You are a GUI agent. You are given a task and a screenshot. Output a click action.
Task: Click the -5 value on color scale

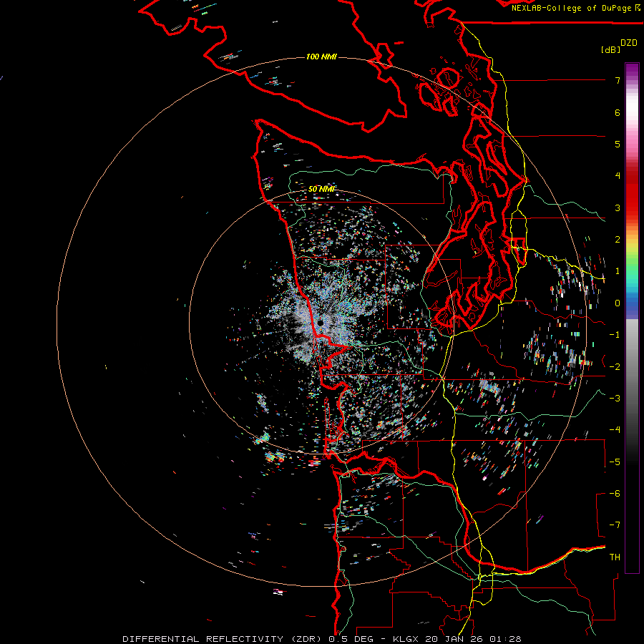pos(615,462)
